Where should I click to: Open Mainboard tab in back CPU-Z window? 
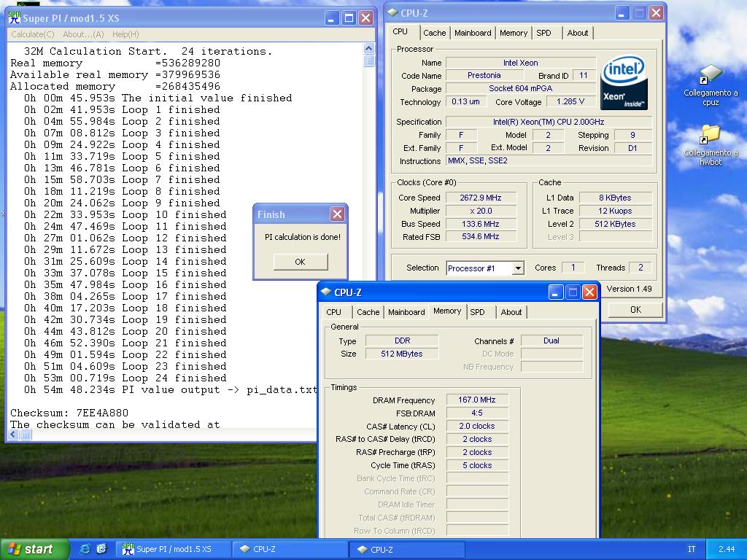point(473,33)
